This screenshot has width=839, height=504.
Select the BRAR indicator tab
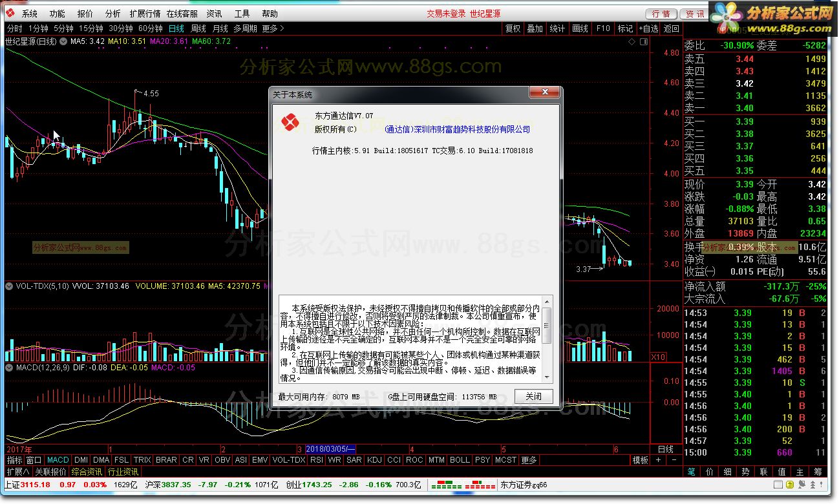click(x=166, y=460)
